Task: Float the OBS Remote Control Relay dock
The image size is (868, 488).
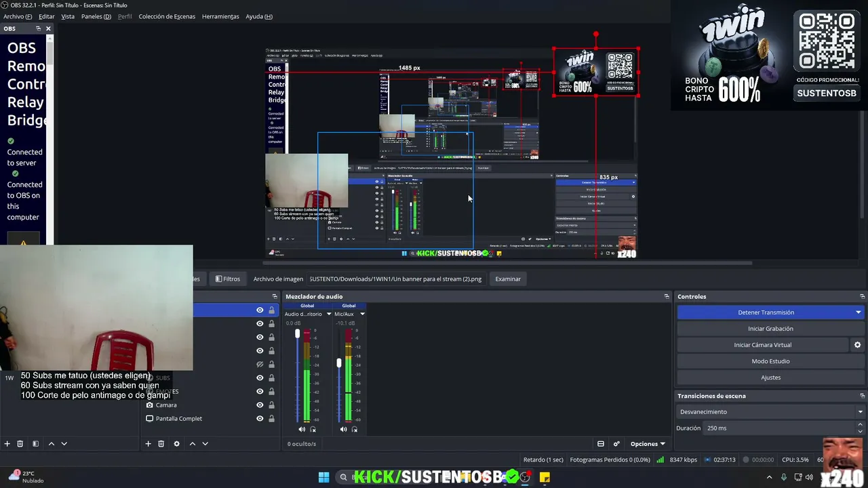Action: 38,28
